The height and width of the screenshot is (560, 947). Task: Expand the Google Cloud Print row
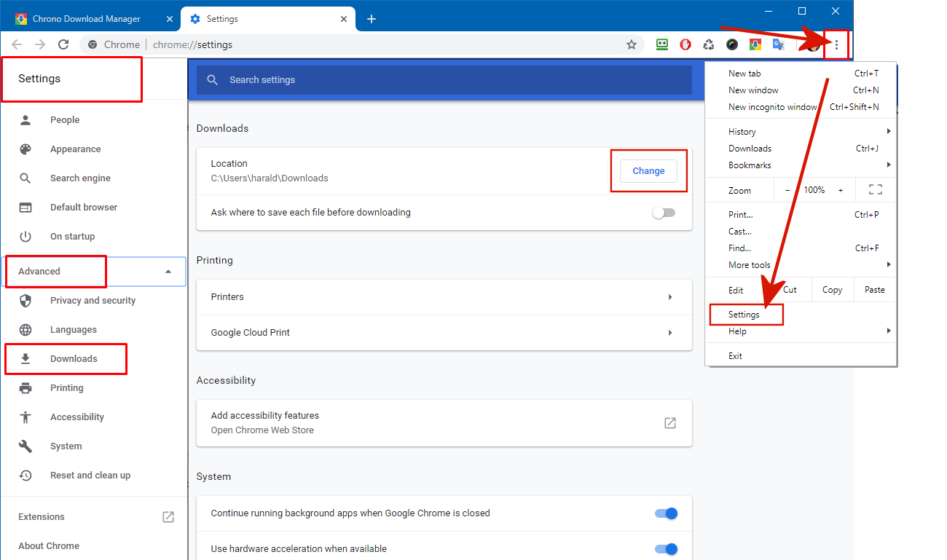444,333
